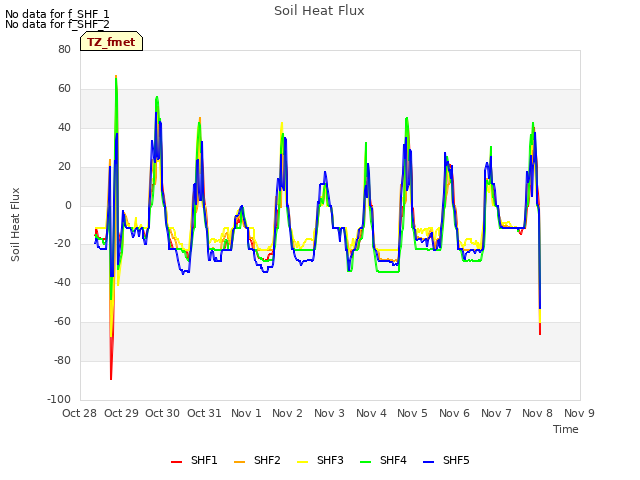Click the 'No data for f_SHF_1' message
Screen dimensions: 640x480
tap(57, 14)
